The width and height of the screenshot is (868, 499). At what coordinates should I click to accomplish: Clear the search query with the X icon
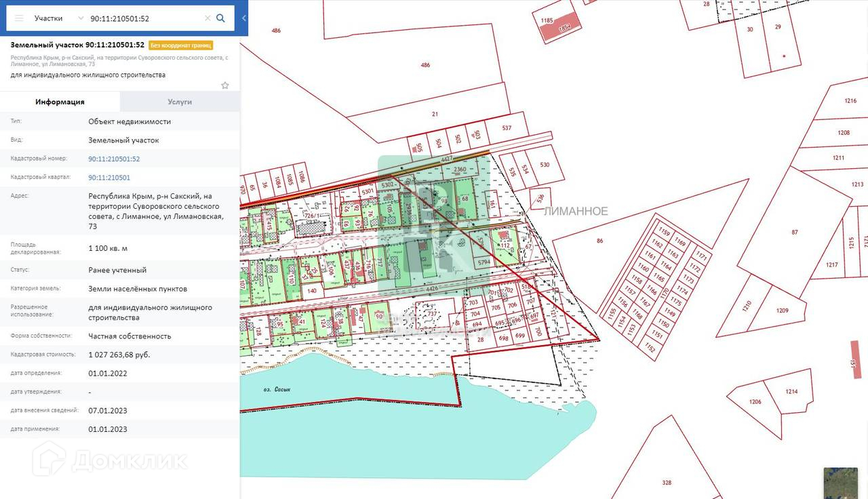pos(208,18)
